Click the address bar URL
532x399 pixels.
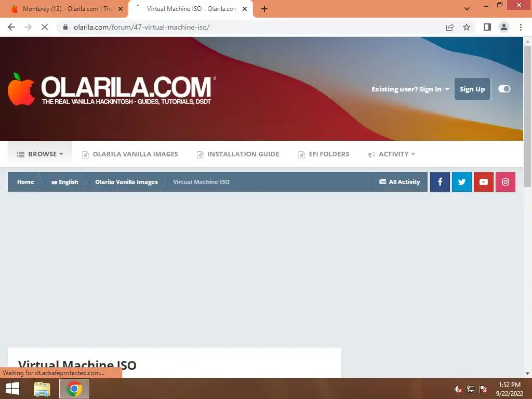coord(141,27)
